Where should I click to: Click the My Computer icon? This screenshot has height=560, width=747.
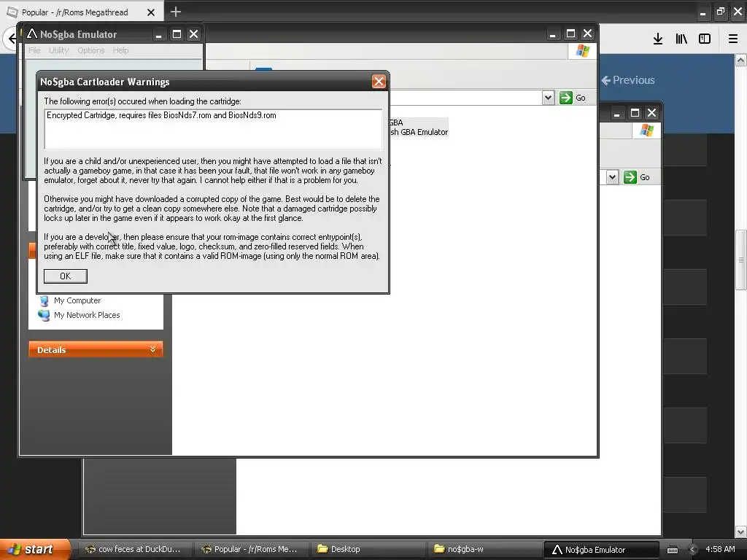[44, 301]
